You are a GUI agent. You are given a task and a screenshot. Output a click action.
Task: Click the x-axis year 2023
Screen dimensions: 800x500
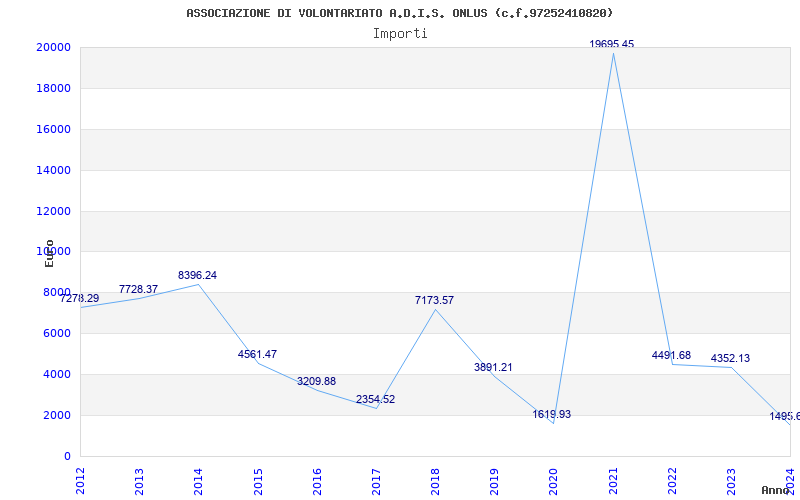[x=732, y=481]
